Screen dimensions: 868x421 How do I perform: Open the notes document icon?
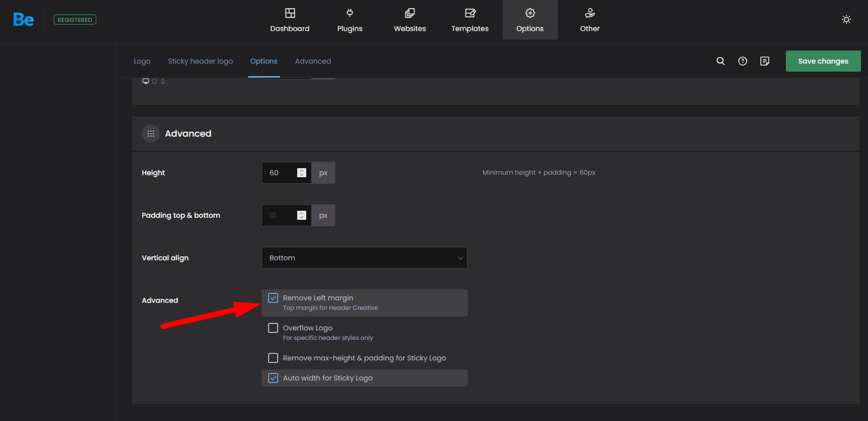coord(765,61)
